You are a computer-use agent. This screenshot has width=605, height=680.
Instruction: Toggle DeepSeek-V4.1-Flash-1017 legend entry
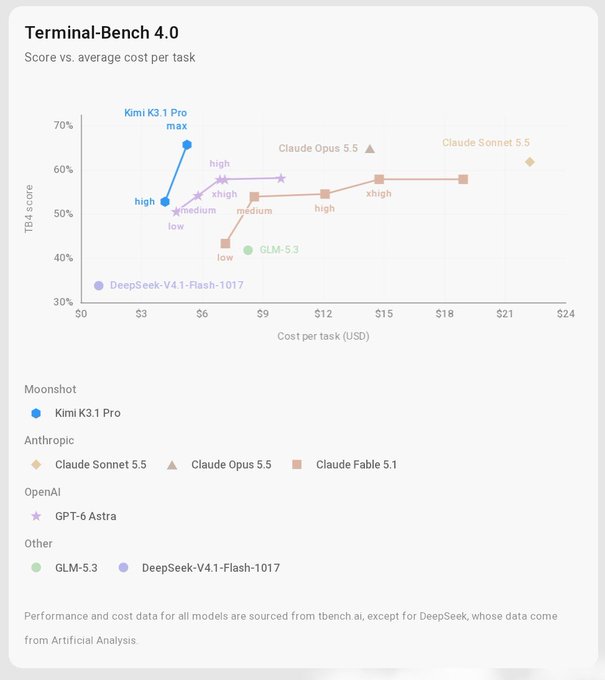click(x=199, y=568)
